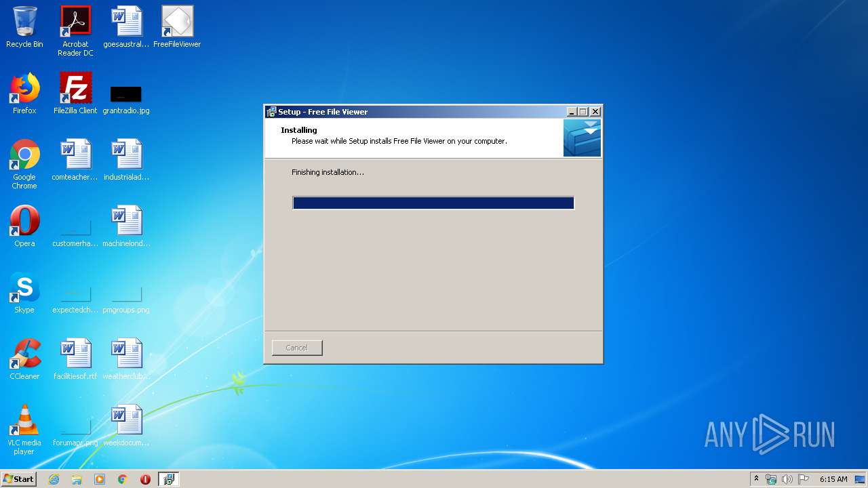The height and width of the screenshot is (488, 868).
Task: Minimize the Setup - Free File Viewer window
Action: [572, 112]
